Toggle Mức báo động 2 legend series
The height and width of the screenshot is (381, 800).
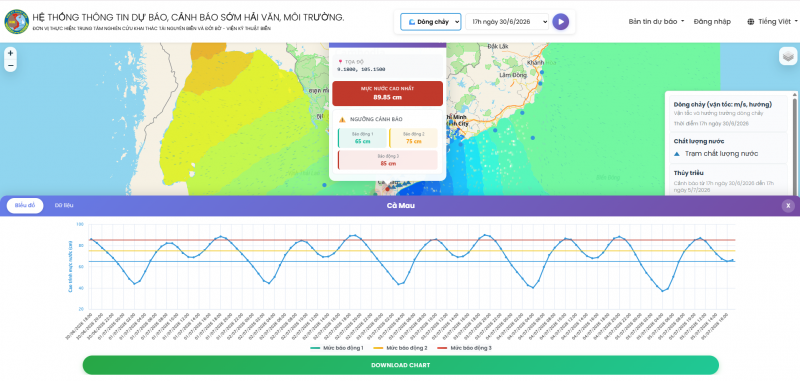click(402, 348)
